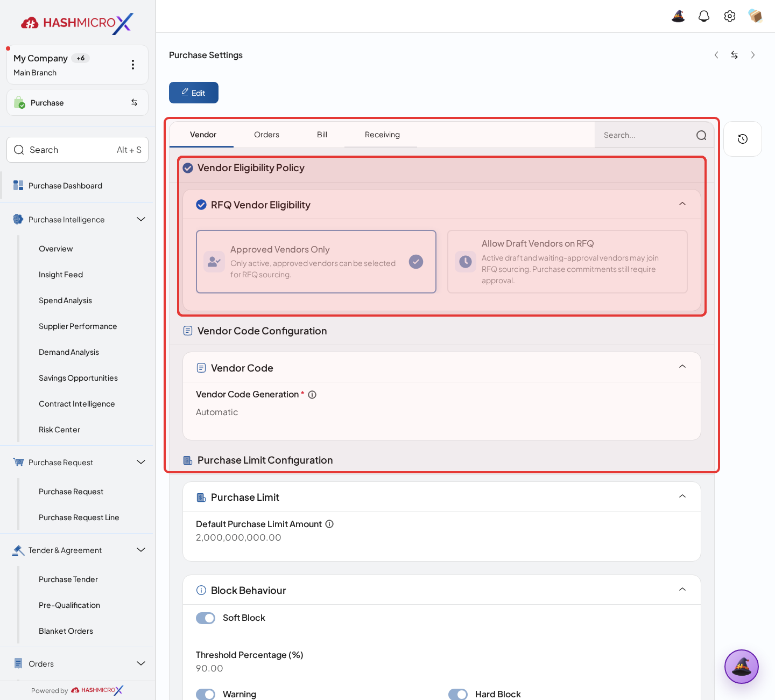Click the HashMicro X logo
Screen dimensions: 775x700
tap(77, 23)
